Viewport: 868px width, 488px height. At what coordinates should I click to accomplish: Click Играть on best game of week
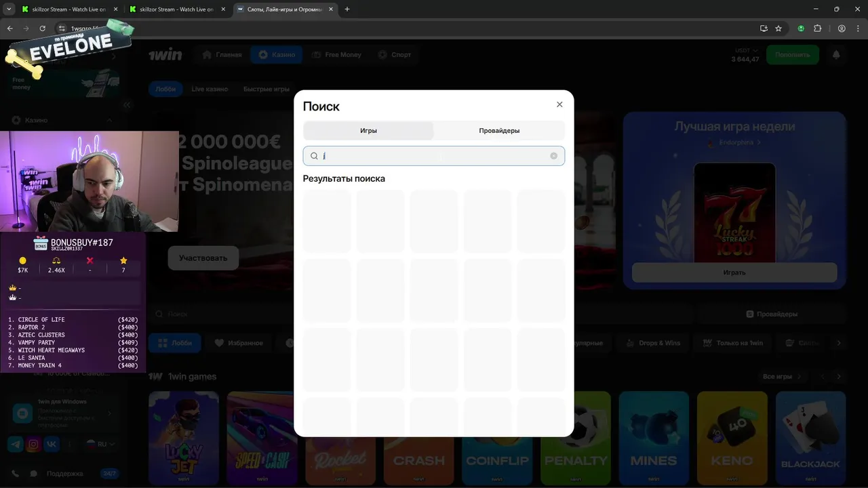[734, 272]
